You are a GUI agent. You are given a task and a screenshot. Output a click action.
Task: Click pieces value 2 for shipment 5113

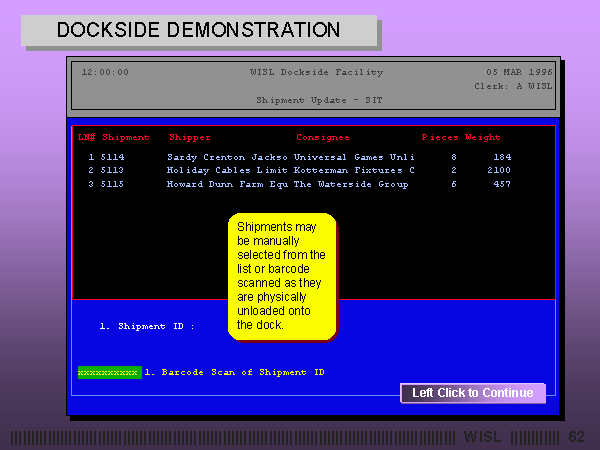pyautogui.click(x=454, y=170)
